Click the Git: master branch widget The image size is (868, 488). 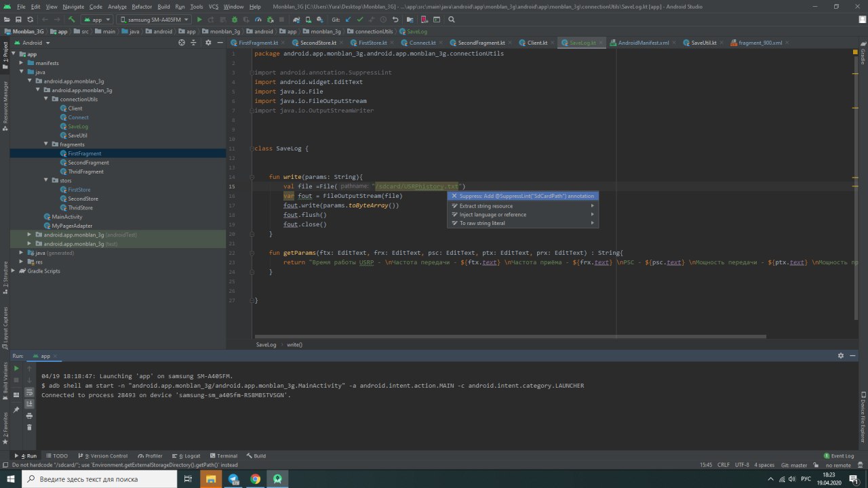coord(793,465)
